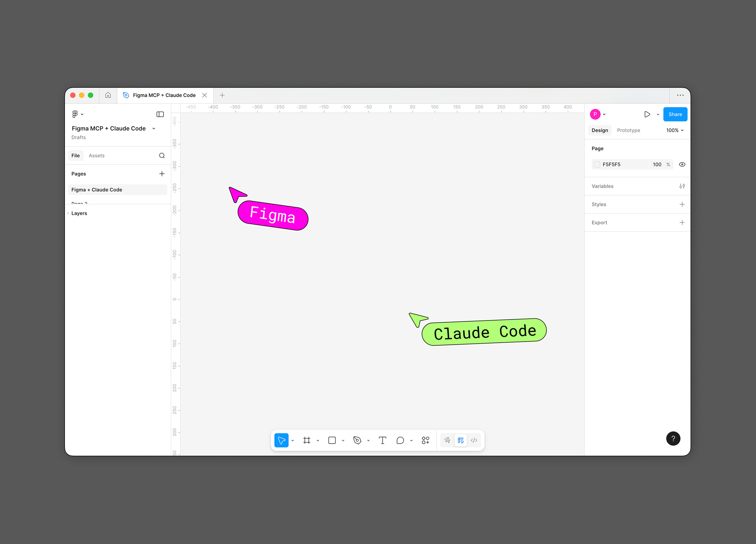Click the F5F5F5 page color swatch
This screenshot has height=544, width=756.
tap(597, 164)
